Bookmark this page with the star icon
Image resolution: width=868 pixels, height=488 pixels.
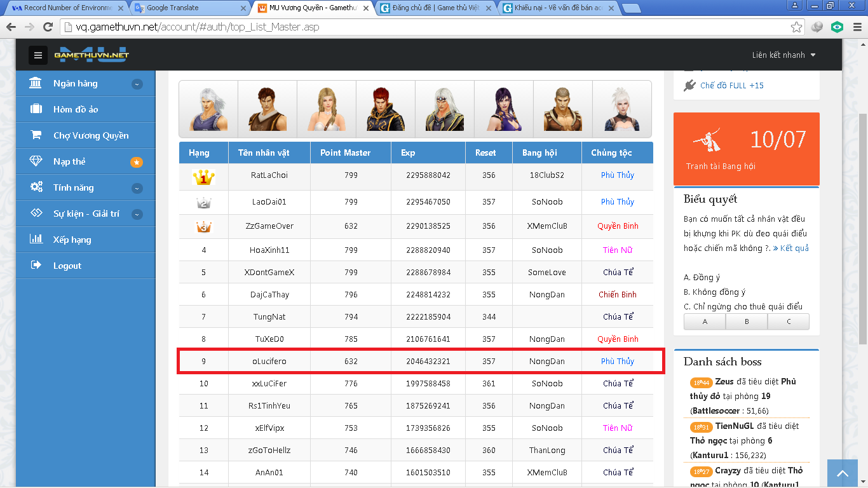(796, 27)
